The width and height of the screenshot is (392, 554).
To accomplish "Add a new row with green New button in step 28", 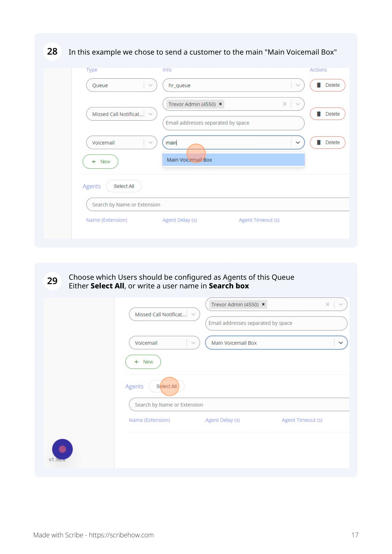I will coord(100,162).
